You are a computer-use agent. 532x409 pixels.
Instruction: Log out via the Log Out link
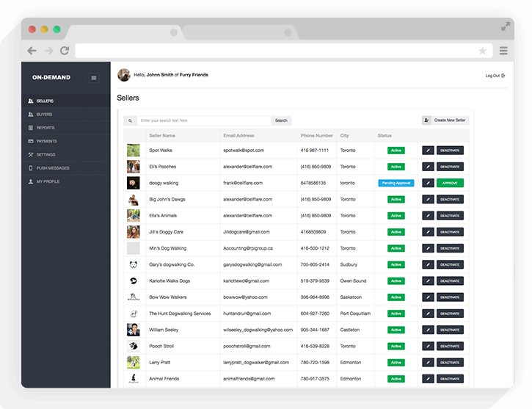click(495, 76)
